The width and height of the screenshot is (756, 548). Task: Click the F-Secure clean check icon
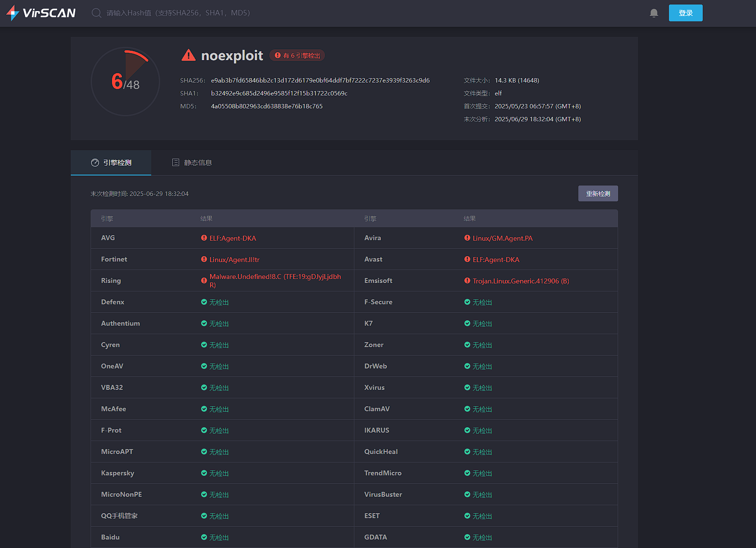pos(467,302)
